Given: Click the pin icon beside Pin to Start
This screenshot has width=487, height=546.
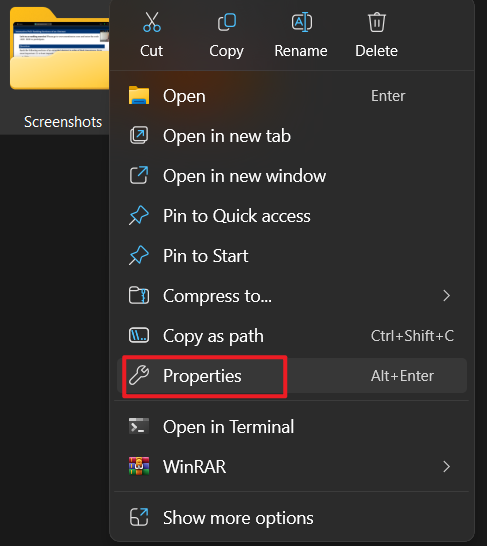Looking at the screenshot, I should 139,256.
